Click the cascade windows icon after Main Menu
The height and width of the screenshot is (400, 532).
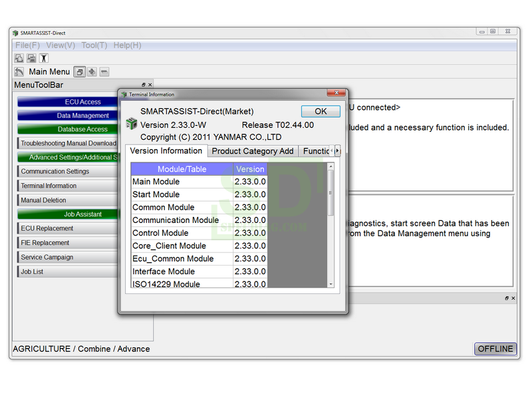pyautogui.click(x=79, y=72)
